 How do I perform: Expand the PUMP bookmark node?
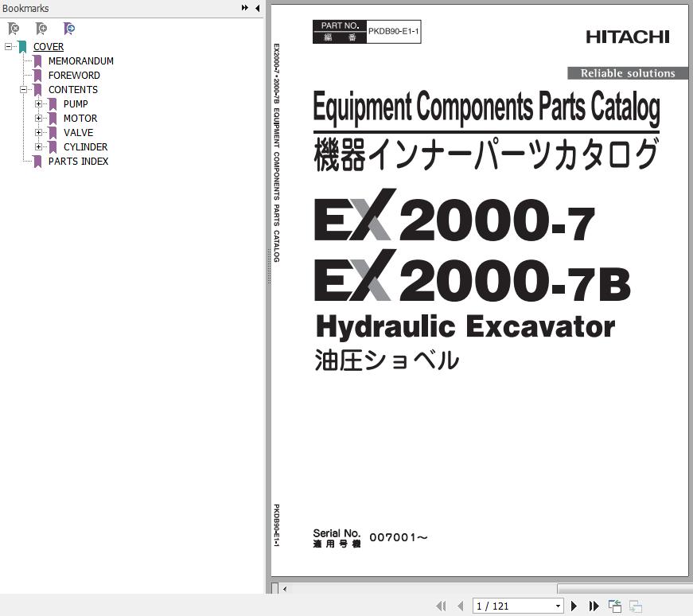coord(38,104)
